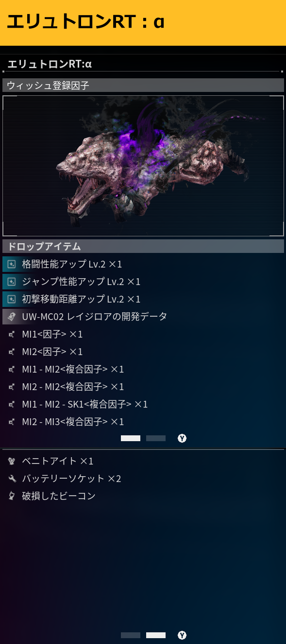Click the バッテリーソケット wrench icon
This screenshot has height=644, width=286.
pyautogui.click(x=12, y=478)
